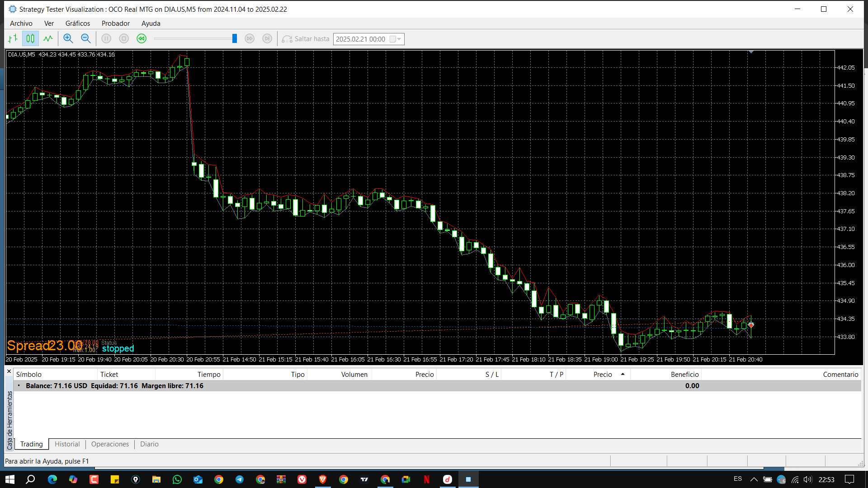Open the Probador menu
The image size is (868, 488).
click(116, 23)
